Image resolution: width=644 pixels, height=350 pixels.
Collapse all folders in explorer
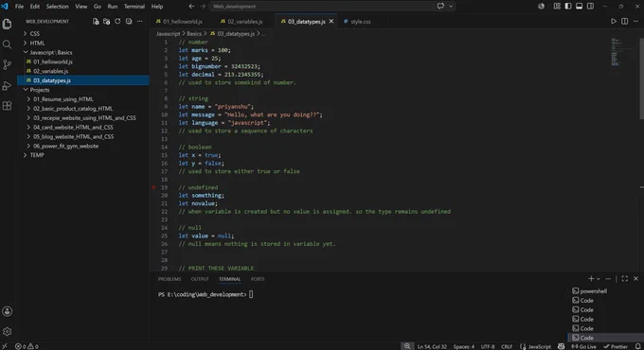pyautogui.click(x=129, y=22)
